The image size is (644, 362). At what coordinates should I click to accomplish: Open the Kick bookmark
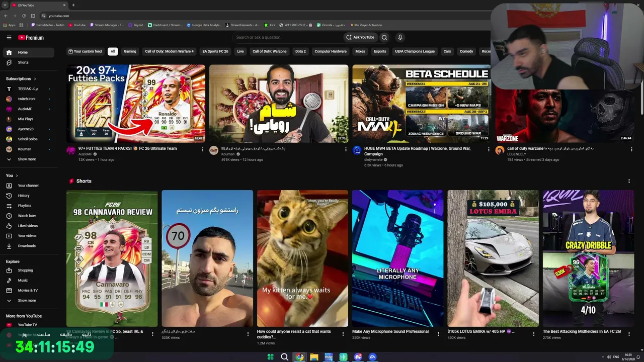[x=270, y=25]
